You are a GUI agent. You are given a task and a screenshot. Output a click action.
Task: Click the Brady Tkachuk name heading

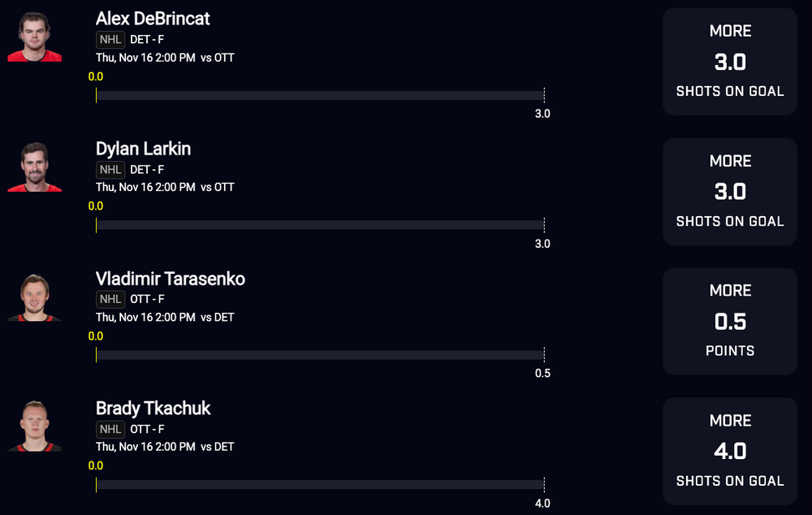(153, 409)
